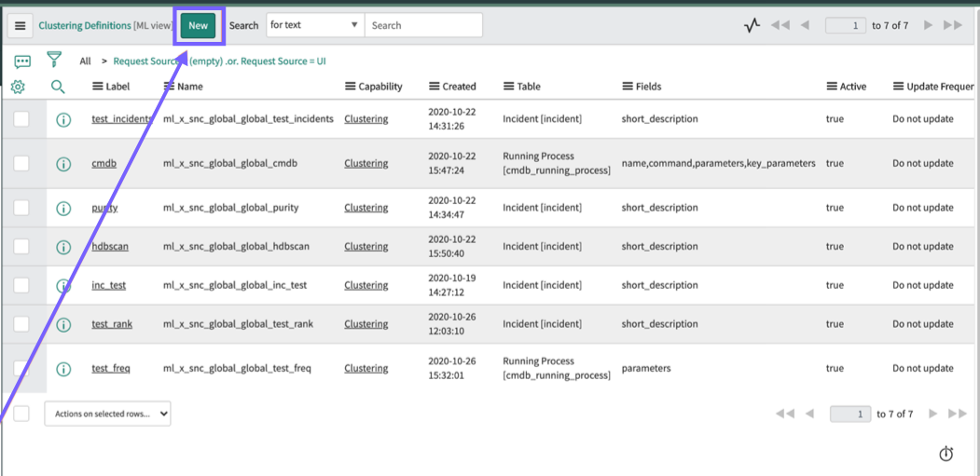Click bottom pager's previous page arrow

(x=809, y=414)
